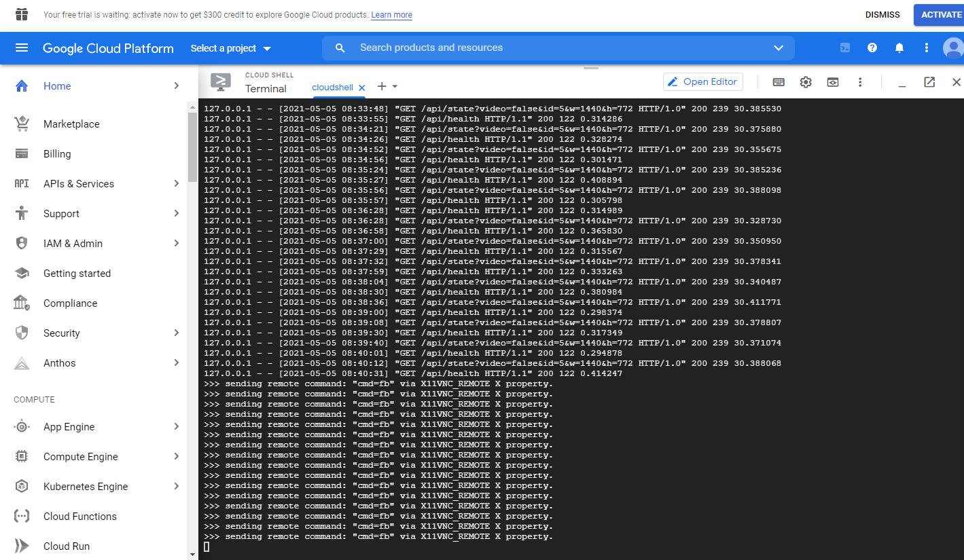
Task: Add a new terminal tab
Action: [382, 86]
